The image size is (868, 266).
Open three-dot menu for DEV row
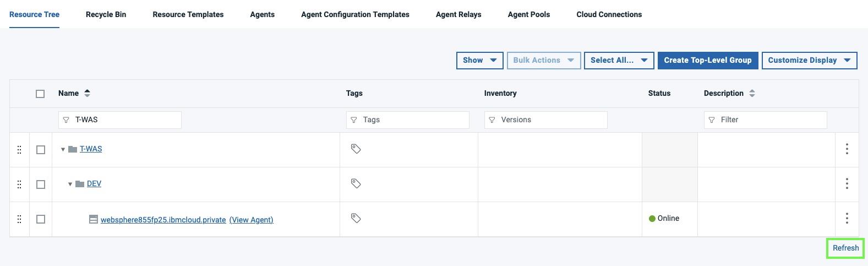847,183
